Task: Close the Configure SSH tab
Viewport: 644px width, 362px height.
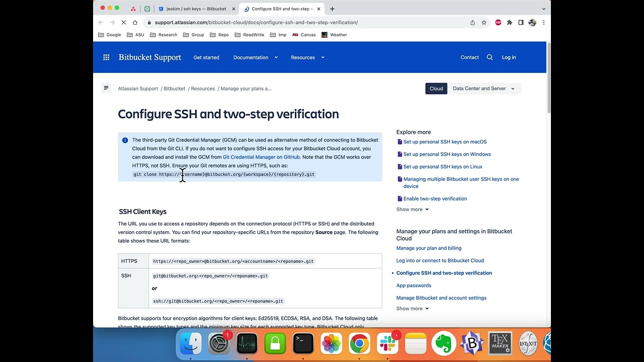Action: coord(318,9)
